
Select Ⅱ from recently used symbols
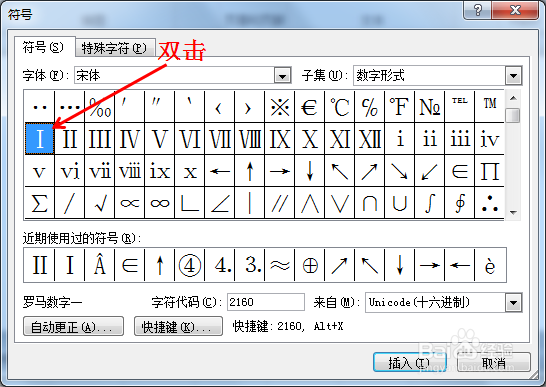tap(40, 265)
